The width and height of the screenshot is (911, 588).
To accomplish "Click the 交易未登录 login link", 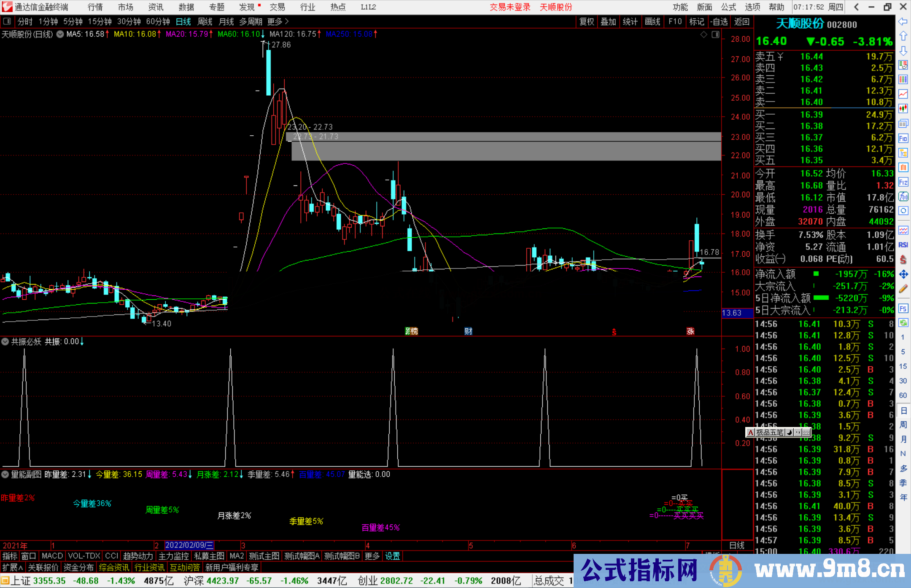I will 510,7.
